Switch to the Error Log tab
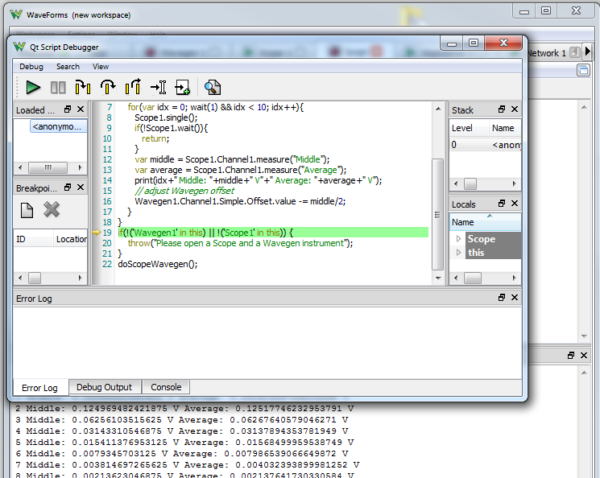600x478 pixels. [39, 388]
